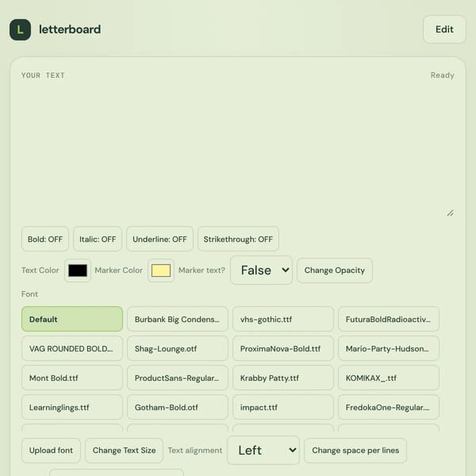Open the Marker text False dropdown

(261, 271)
